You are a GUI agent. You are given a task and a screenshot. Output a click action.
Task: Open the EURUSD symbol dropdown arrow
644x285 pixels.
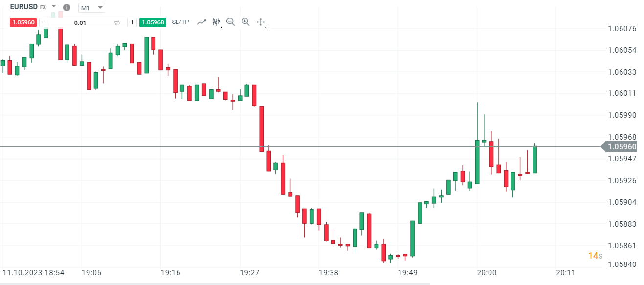pos(54,7)
